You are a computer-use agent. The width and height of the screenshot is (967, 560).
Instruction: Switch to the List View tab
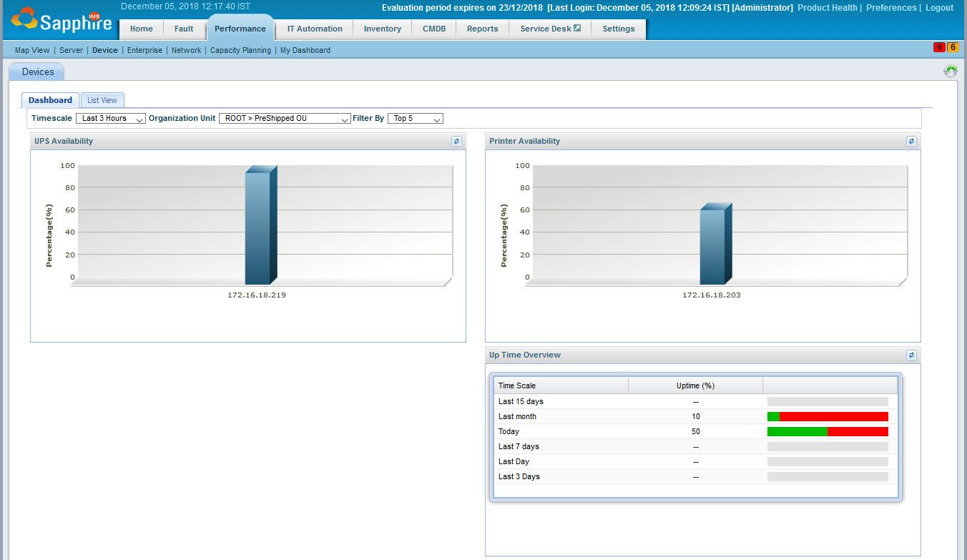[102, 99]
